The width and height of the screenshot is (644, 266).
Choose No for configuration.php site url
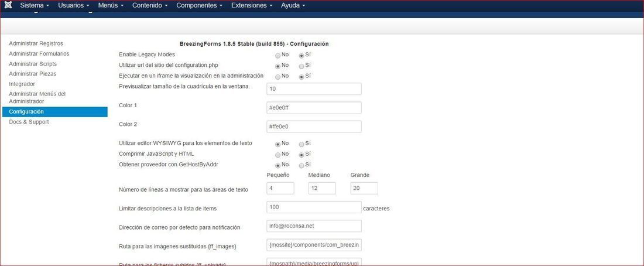(278, 66)
